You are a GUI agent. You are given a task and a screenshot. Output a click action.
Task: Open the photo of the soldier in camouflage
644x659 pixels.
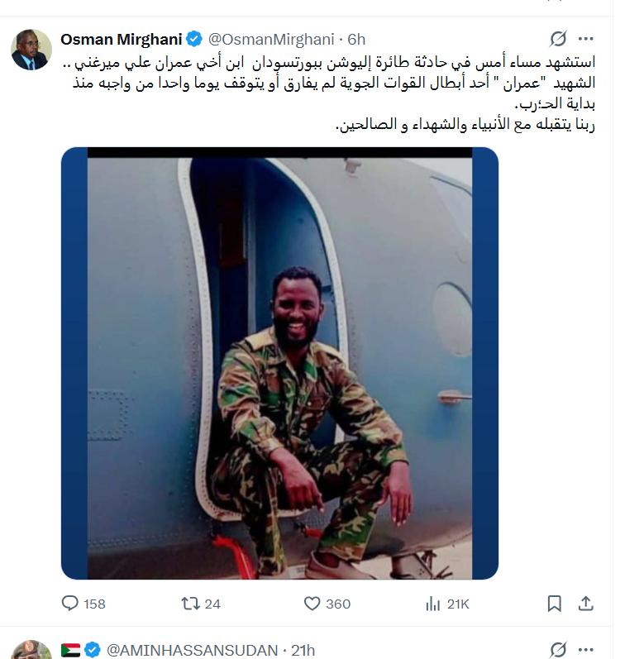pos(279,363)
